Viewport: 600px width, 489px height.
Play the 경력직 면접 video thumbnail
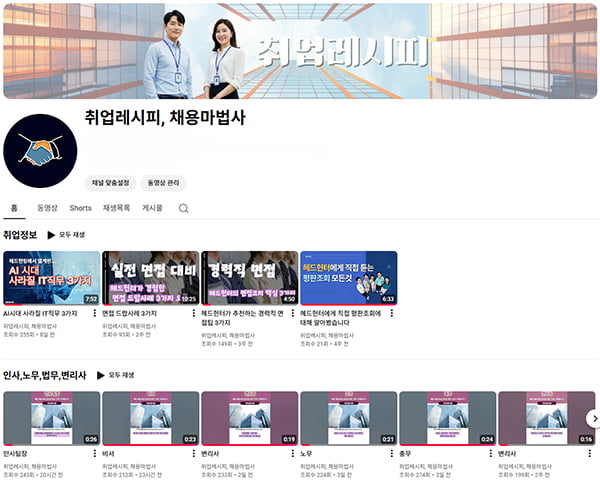click(x=249, y=277)
